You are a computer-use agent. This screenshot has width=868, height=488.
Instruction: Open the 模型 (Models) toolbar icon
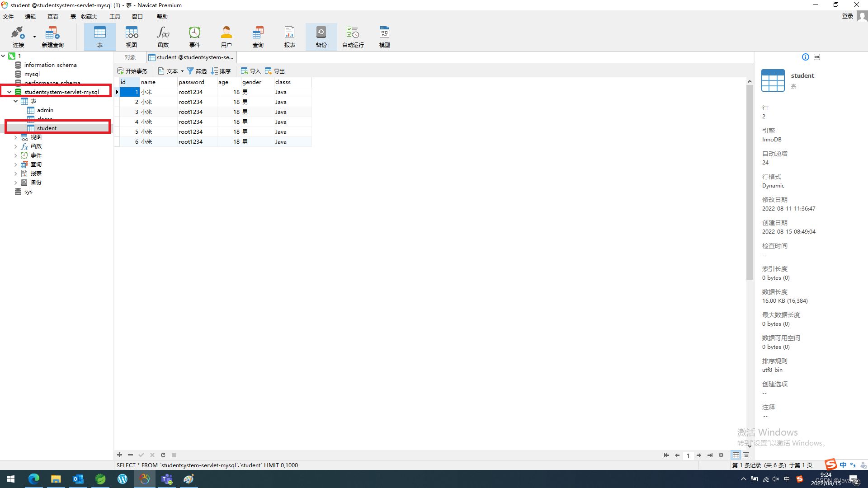(384, 36)
